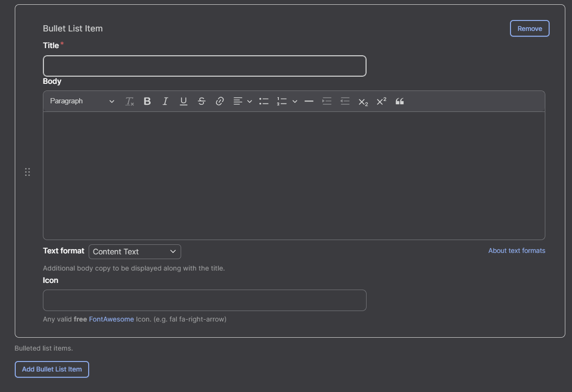
Task: Open About text formats link
Action: coord(517,251)
